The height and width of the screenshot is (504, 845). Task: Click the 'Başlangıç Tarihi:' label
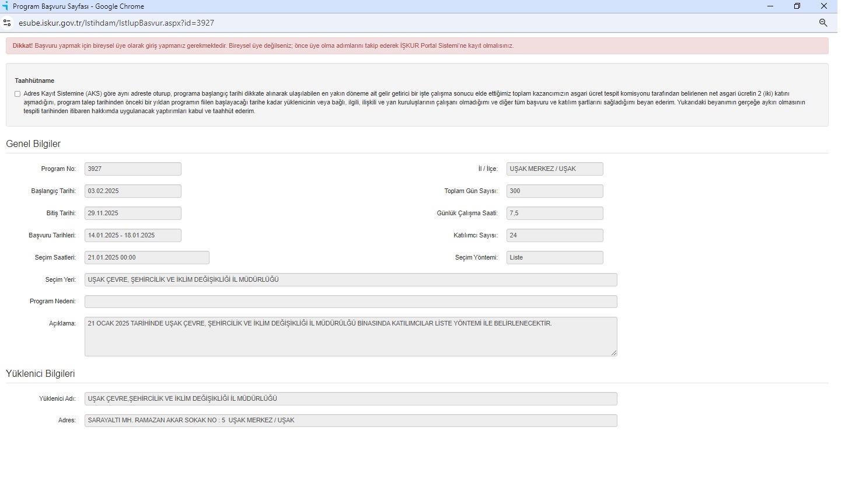pos(54,191)
